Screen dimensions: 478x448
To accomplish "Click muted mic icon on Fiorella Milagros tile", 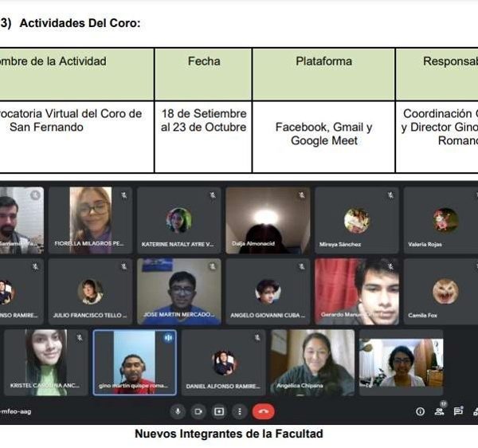I will 124,195.
